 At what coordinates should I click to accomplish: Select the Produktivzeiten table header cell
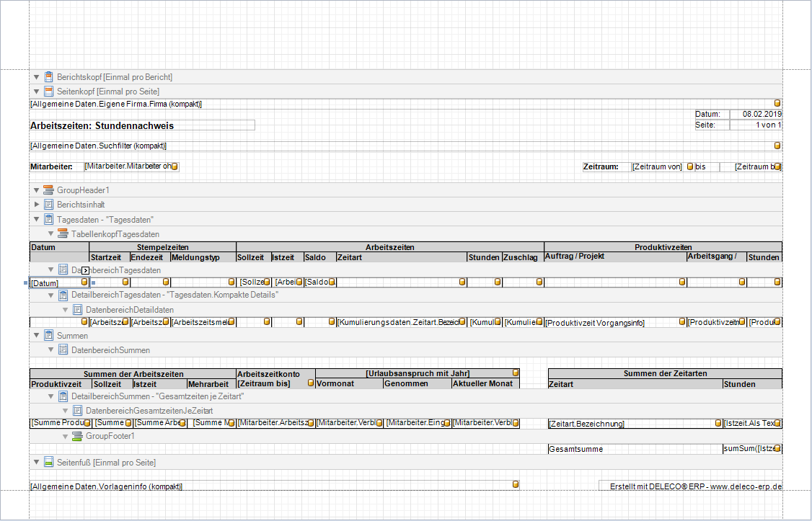[663, 247]
